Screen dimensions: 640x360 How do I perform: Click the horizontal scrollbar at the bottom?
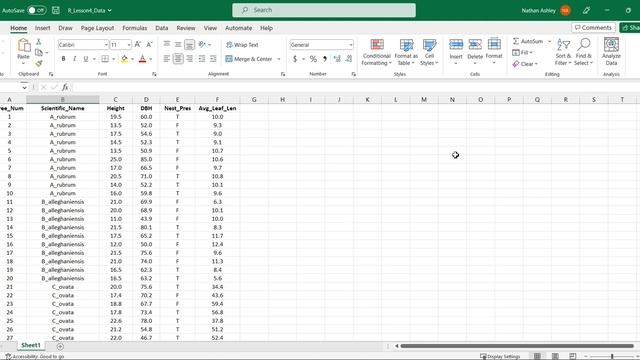517,346
